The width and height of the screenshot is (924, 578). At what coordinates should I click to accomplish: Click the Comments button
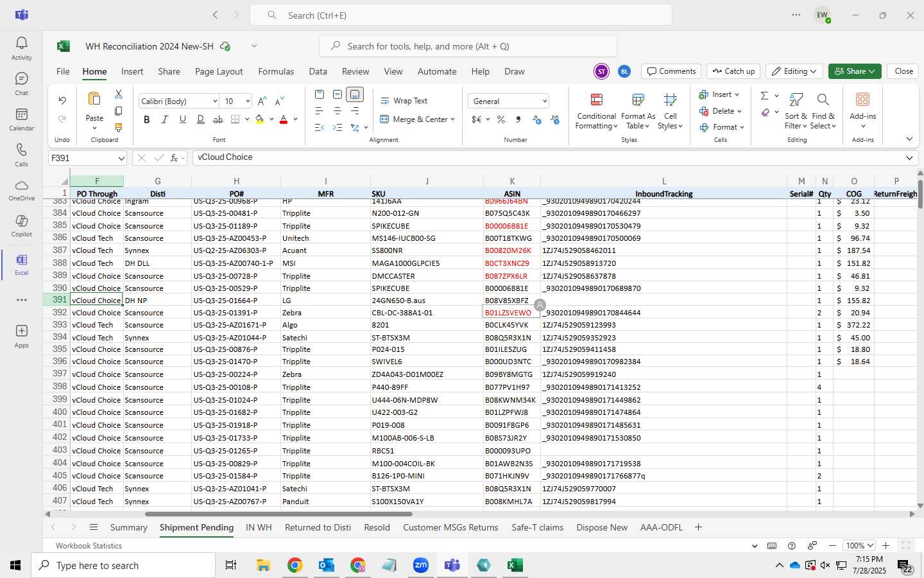point(671,71)
